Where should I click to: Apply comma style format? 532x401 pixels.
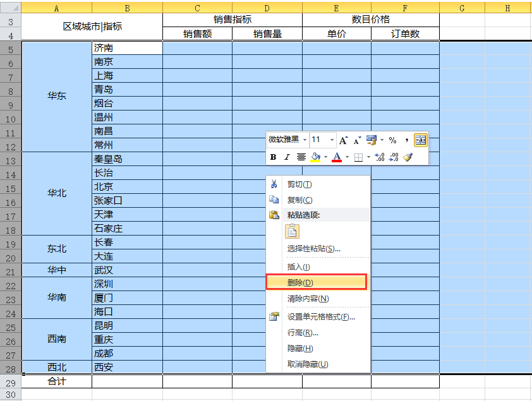pyautogui.click(x=406, y=140)
